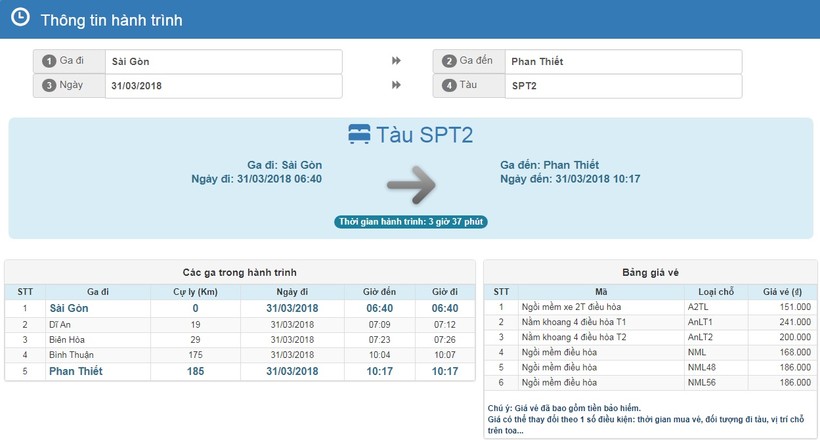820x440 pixels.
Task: Click the double-arrow icon after Ga đi field
Action: click(x=396, y=61)
